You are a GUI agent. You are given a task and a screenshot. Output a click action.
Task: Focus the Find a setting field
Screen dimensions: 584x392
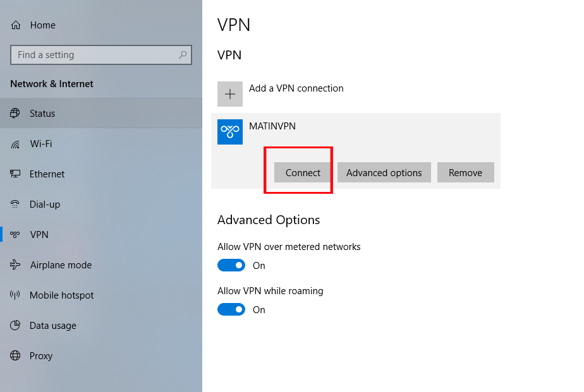[x=95, y=55]
